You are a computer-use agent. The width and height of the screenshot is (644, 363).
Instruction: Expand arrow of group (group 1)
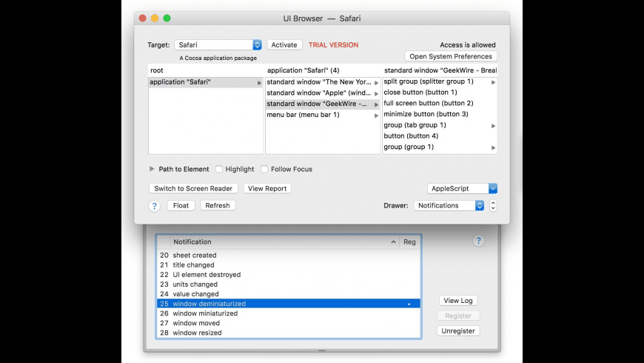click(493, 147)
